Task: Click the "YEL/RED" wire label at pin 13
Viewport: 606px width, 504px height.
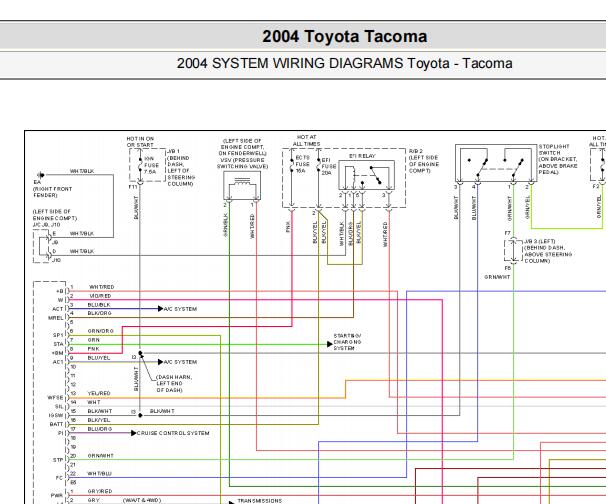Action: pyautogui.click(x=99, y=393)
